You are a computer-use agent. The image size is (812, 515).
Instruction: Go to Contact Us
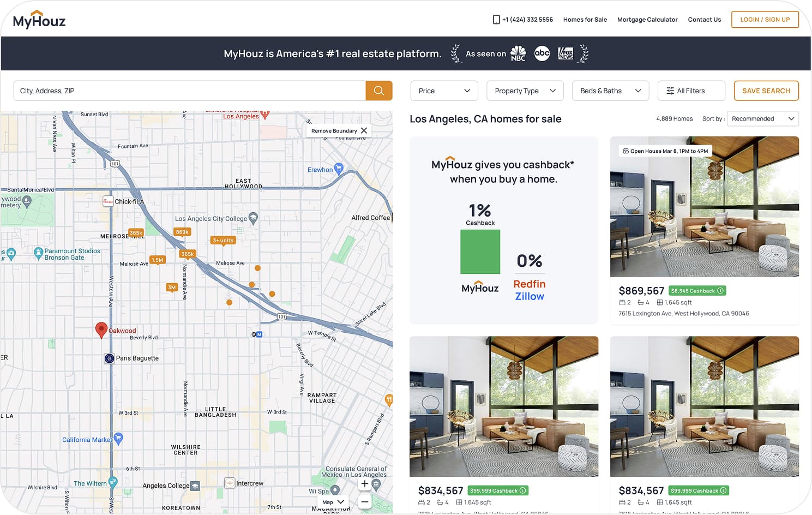(704, 20)
